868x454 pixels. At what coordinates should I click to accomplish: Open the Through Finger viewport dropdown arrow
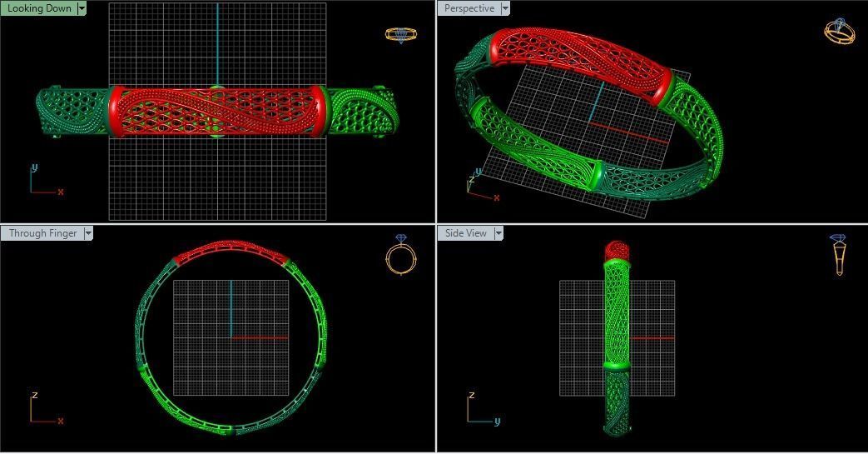[88, 233]
